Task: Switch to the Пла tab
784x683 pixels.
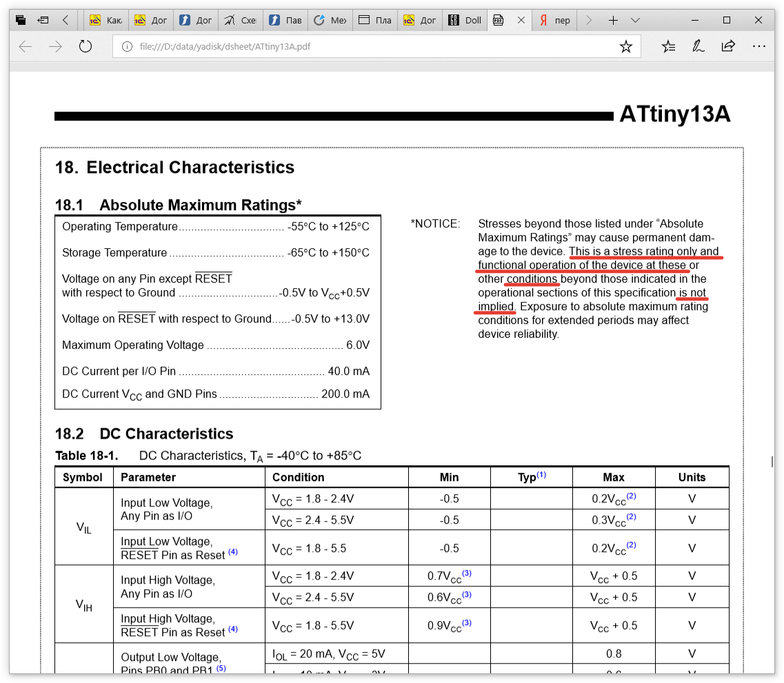Action: (x=375, y=20)
